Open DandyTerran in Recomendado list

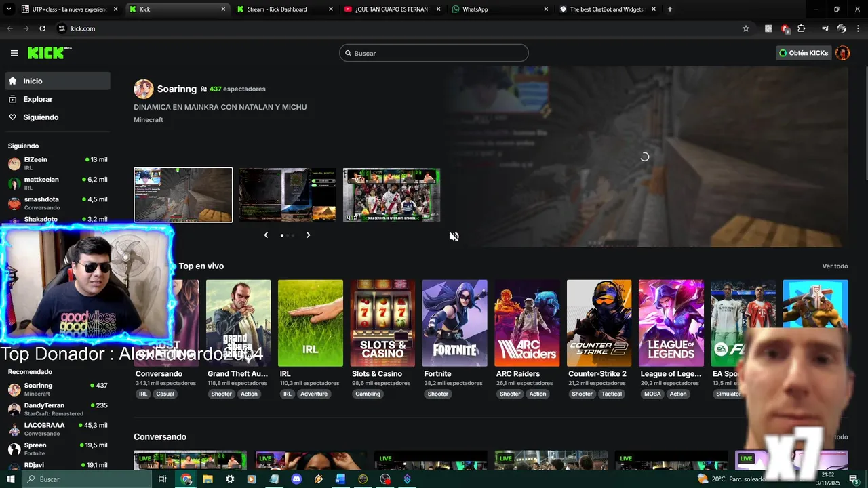tap(58, 409)
